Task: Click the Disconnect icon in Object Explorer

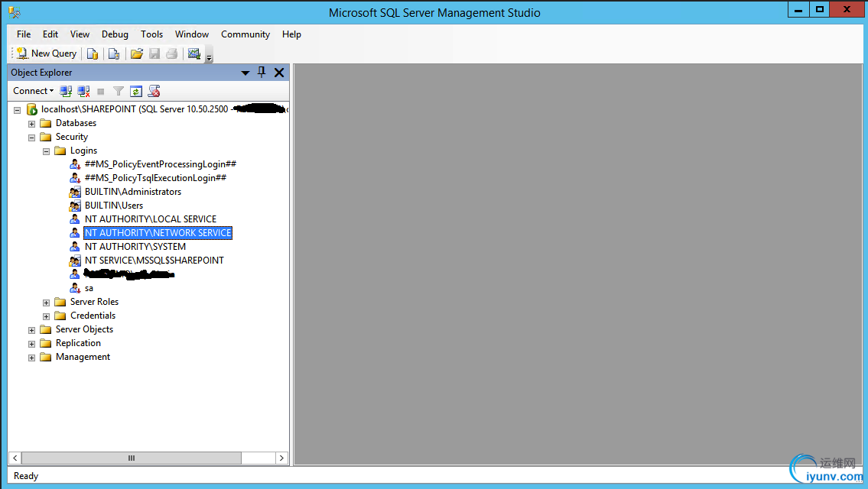Action: coord(83,91)
